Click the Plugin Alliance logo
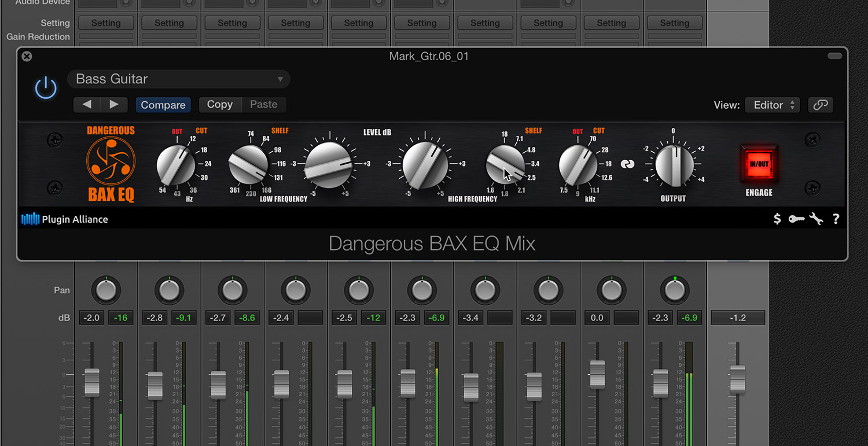868x446 pixels. click(64, 219)
